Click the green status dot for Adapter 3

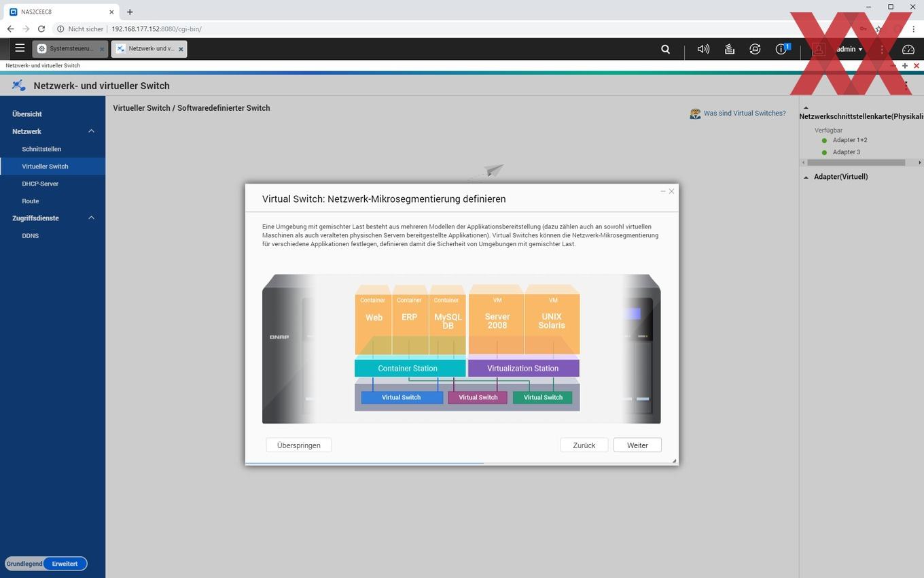[x=824, y=152]
